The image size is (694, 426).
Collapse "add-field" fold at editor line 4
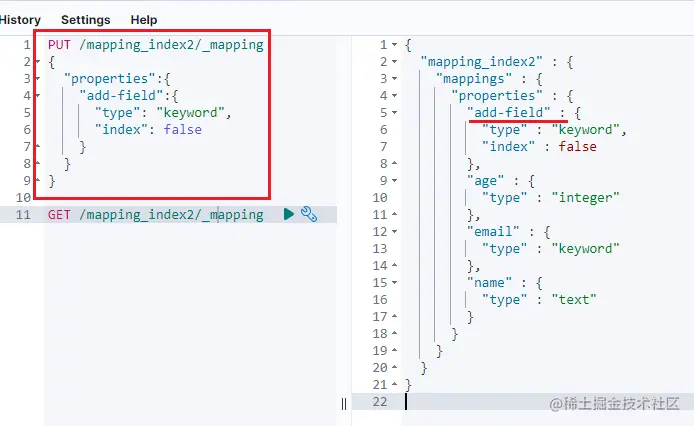[38, 95]
